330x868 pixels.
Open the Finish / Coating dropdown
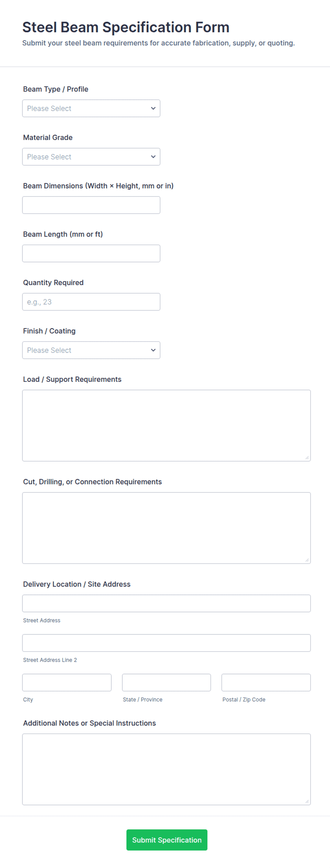pos(91,350)
